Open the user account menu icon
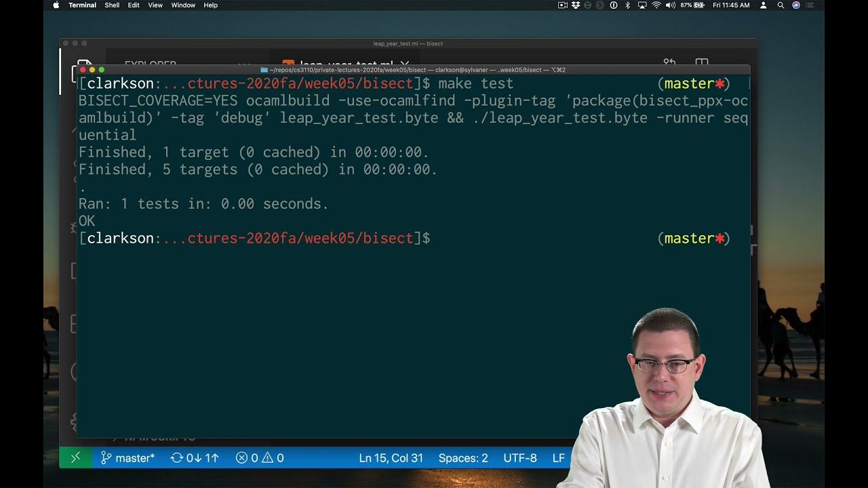The width and height of the screenshot is (868, 488). (x=764, y=5)
